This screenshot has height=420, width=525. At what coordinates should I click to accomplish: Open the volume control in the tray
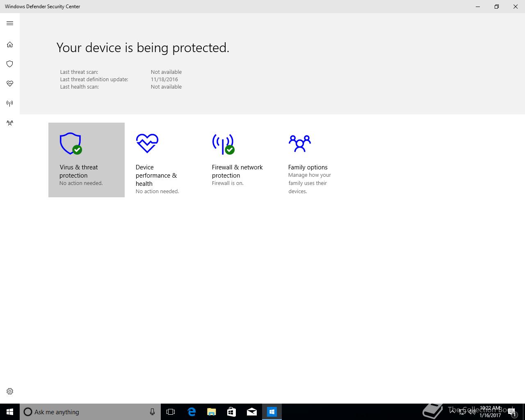coord(472,412)
